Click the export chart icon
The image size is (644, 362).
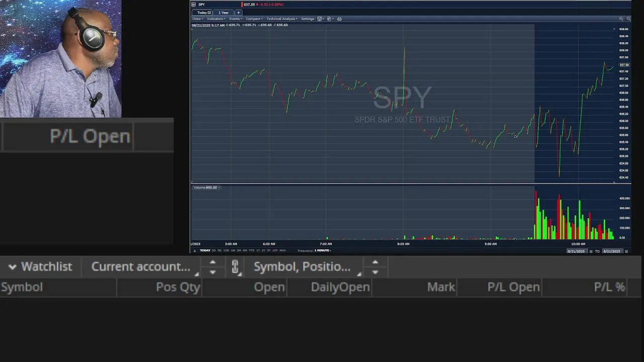329,19
